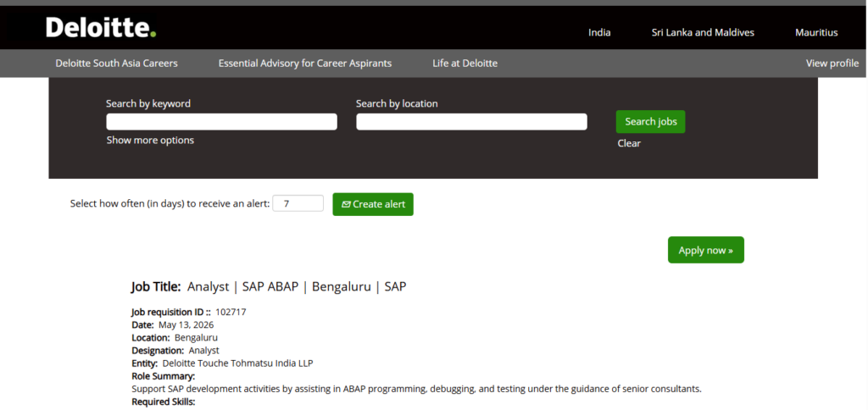Select Deloitte Touche Tohmatsu India LLP text

[x=238, y=363]
